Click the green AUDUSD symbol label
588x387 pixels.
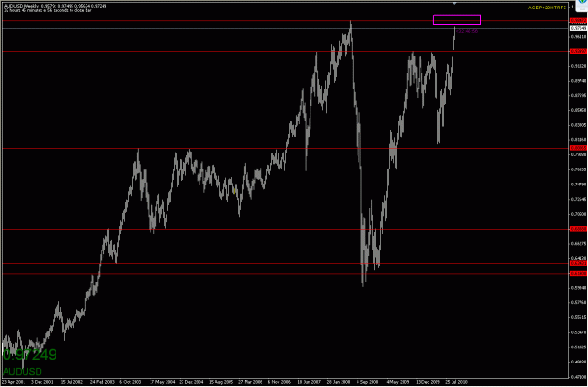[x=23, y=372]
